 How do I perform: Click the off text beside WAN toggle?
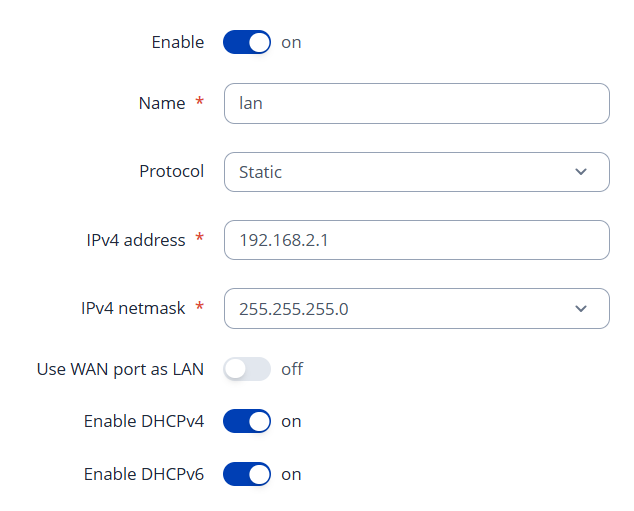292,369
